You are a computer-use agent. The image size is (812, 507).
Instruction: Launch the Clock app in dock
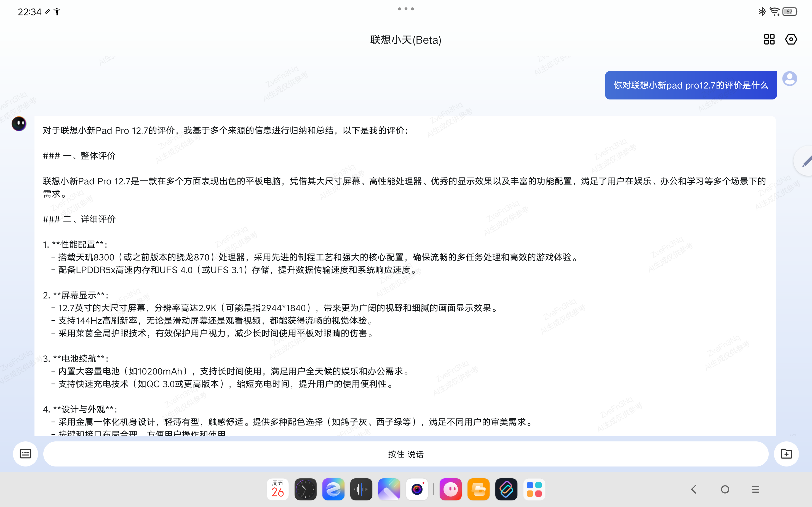click(305, 489)
